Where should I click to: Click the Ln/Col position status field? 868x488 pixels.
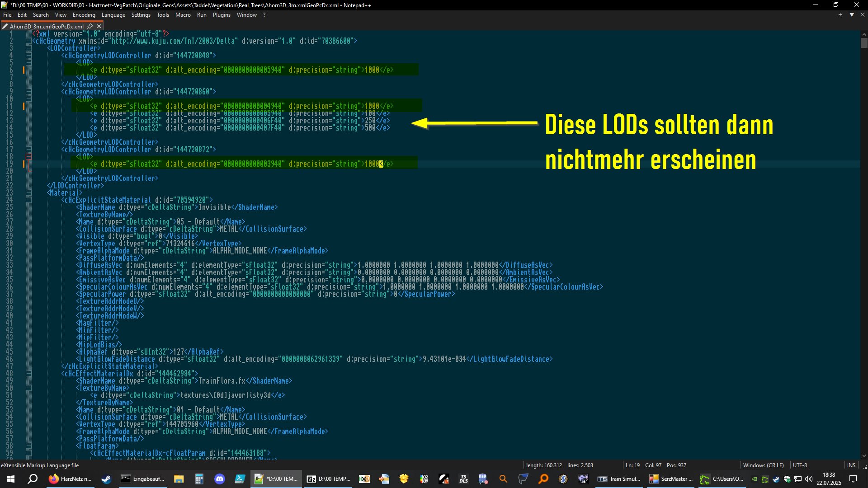point(656,465)
